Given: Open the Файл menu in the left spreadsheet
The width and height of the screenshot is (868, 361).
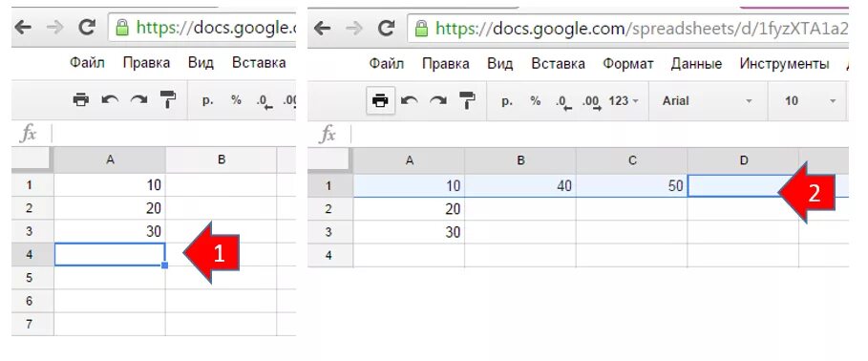Looking at the screenshot, I should [x=88, y=63].
